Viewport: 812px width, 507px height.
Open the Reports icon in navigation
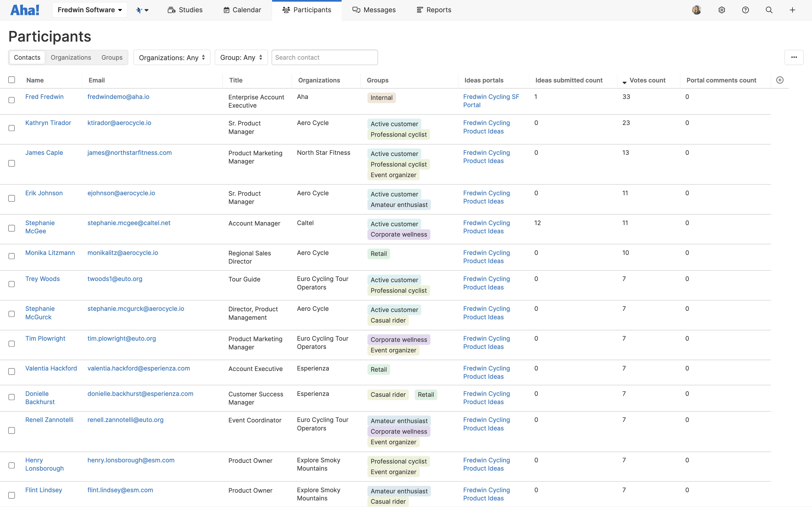click(x=419, y=10)
